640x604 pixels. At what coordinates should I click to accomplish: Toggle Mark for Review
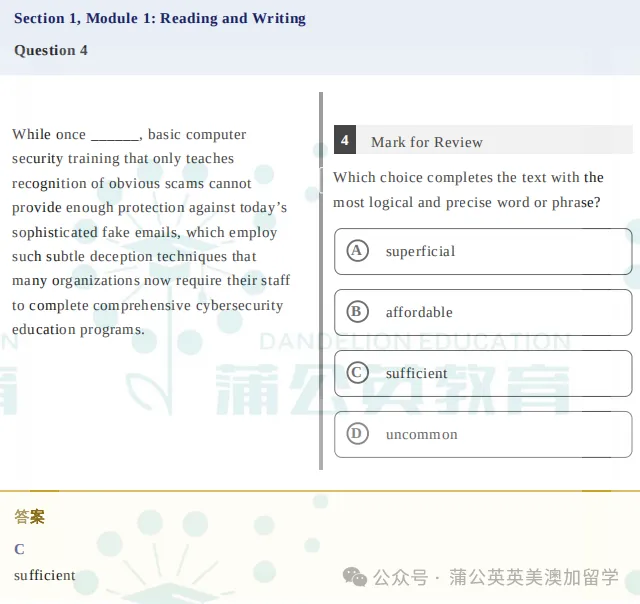pos(427,142)
